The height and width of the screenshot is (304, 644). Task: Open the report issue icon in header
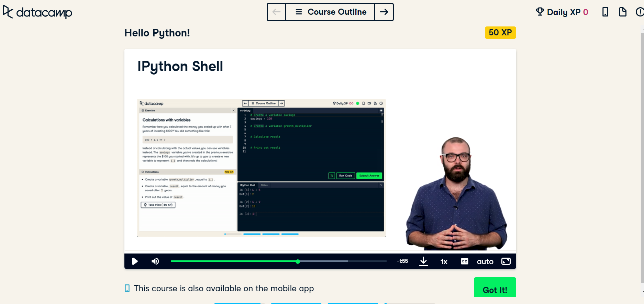pyautogui.click(x=640, y=12)
